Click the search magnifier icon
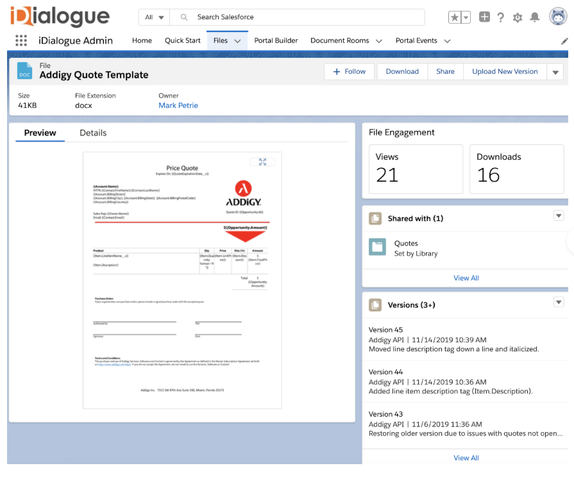Viewport: 574px width, 477px height. tap(184, 17)
